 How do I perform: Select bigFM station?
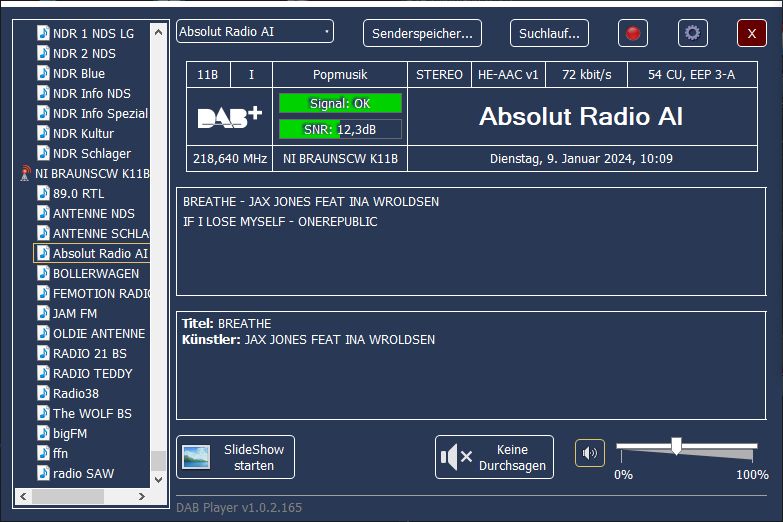(69, 433)
